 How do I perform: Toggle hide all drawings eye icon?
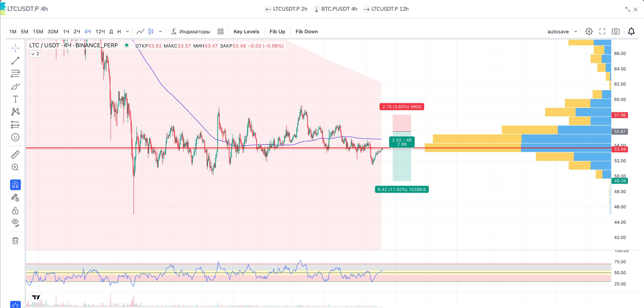click(x=15, y=223)
